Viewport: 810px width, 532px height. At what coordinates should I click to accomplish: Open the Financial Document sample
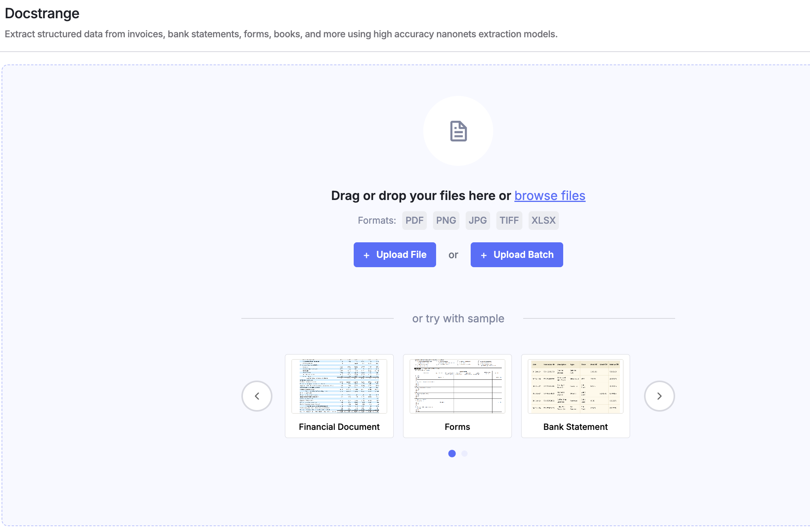tap(339, 396)
